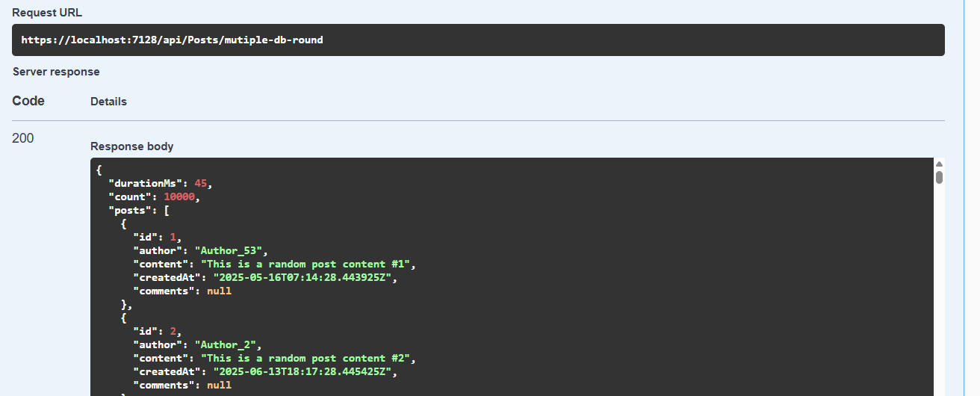Click the response body scrollbar track below the thumb

tap(939, 291)
